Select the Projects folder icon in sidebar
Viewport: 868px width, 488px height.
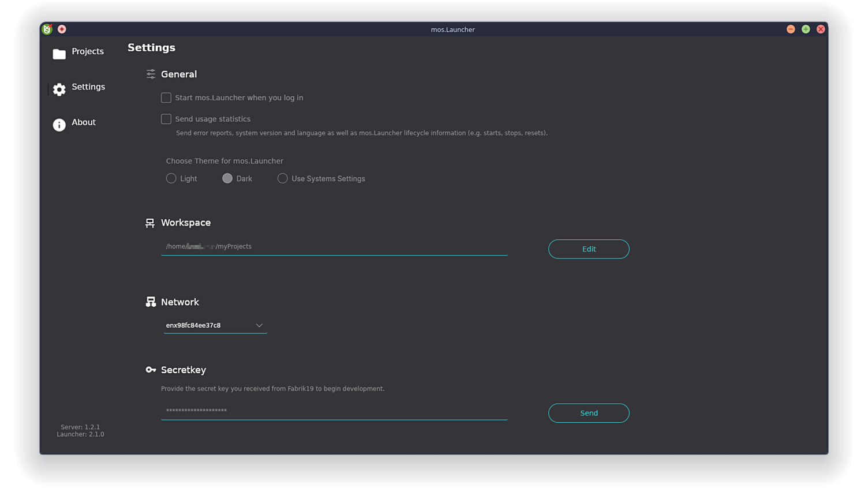59,52
